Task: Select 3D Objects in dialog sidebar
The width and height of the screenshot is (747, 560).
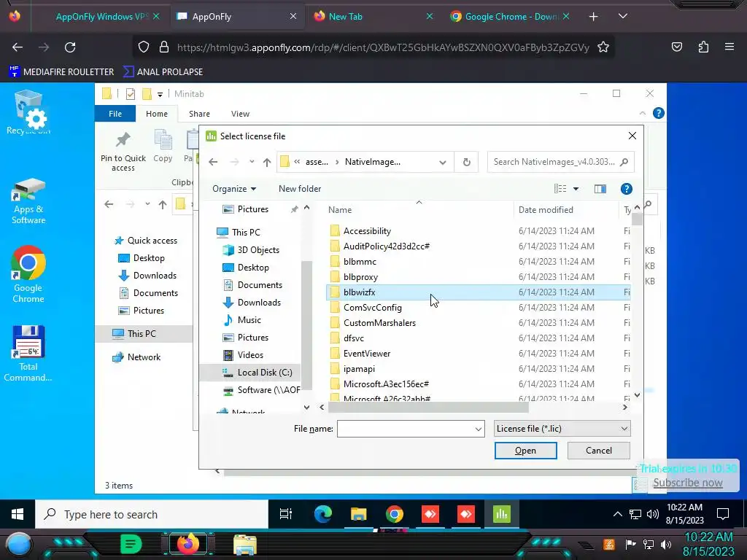Action: click(258, 250)
